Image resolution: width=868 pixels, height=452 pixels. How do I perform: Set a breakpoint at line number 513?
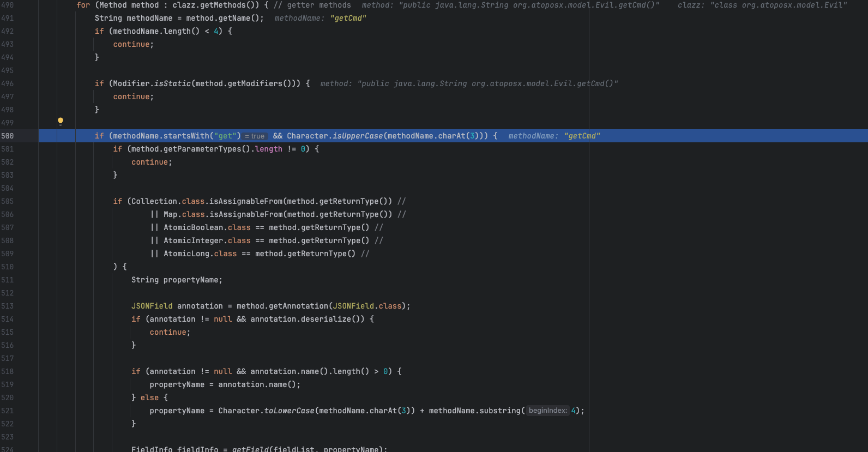tap(8, 306)
